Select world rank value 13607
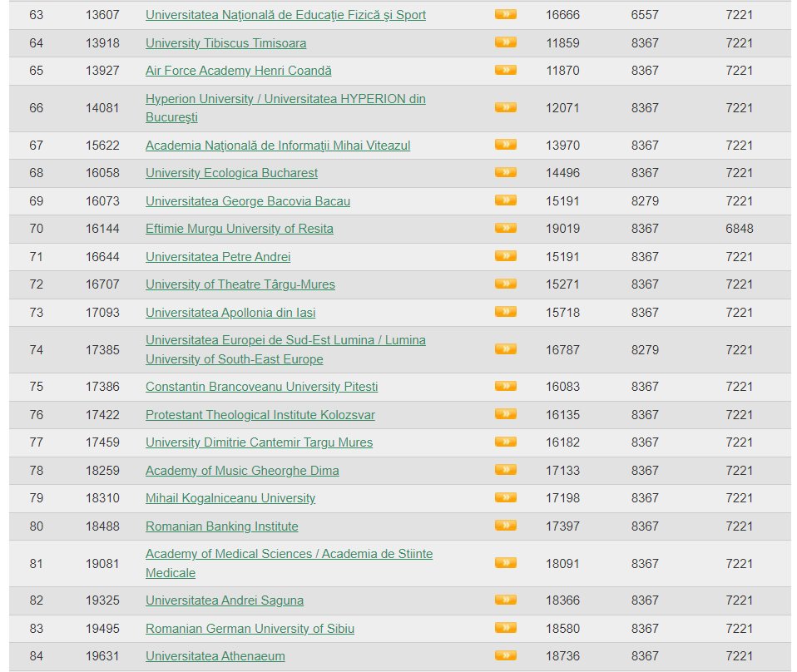 [x=102, y=15]
